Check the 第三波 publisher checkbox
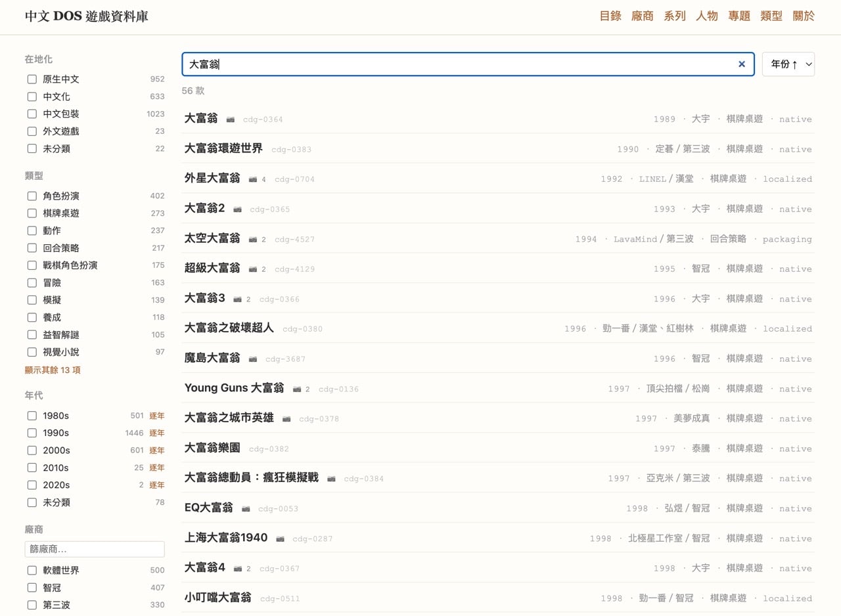The image size is (841, 616). (32, 605)
